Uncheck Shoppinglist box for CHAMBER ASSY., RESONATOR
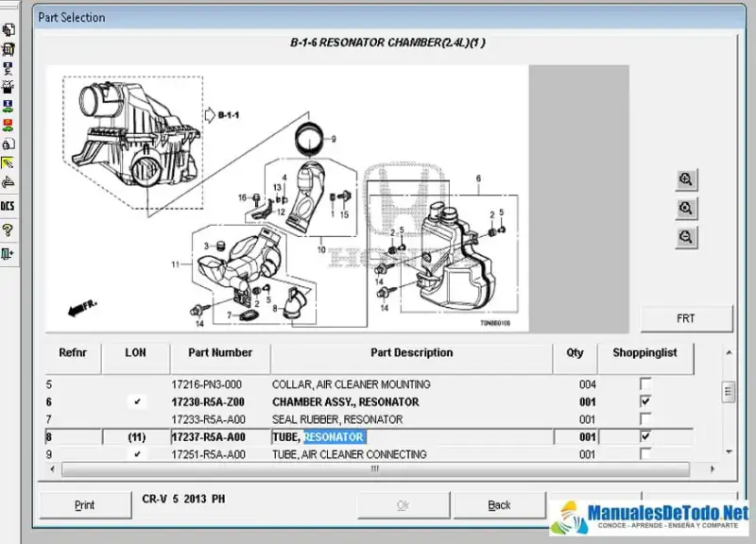The height and width of the screenshot is (544, 756). 645,402
